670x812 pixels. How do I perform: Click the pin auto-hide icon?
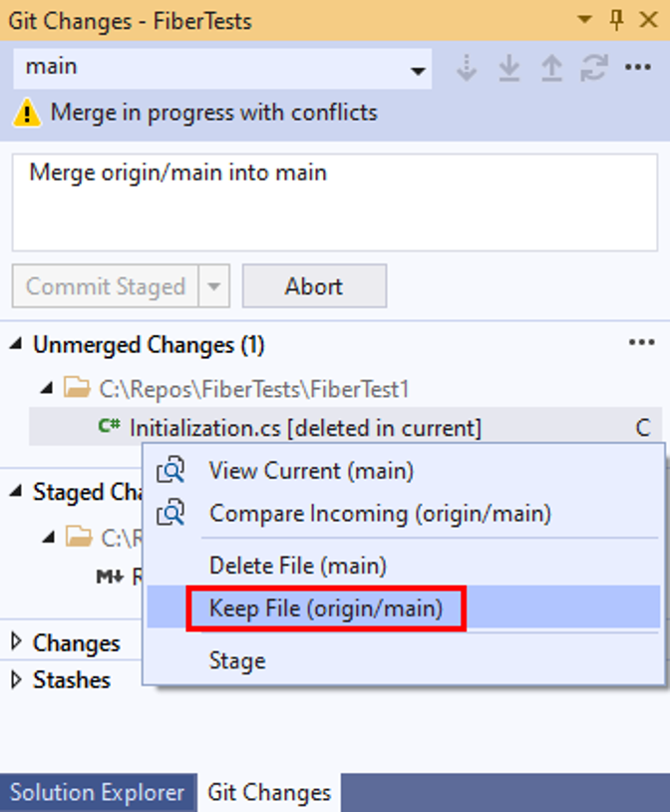[x=617, y=20]
